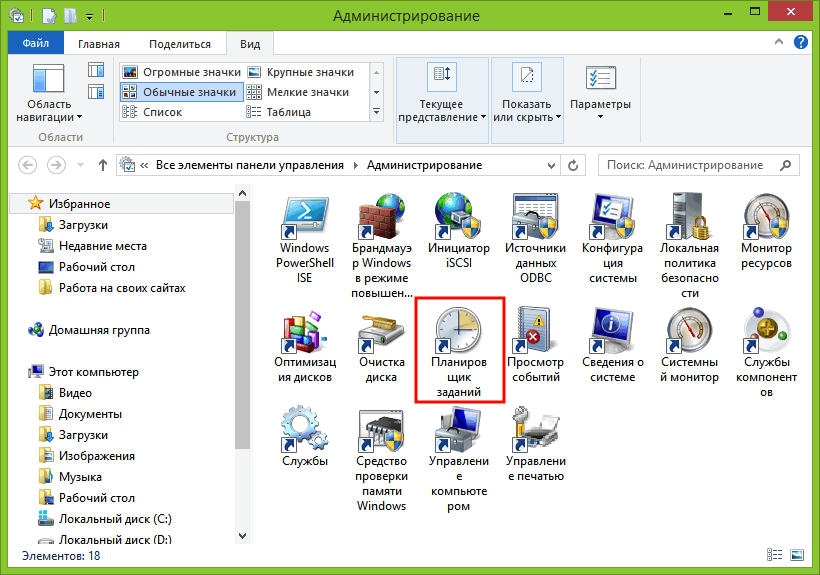The image size is (820, 575).
Task: Switch to details view in status bar
Action: point(775,555)
